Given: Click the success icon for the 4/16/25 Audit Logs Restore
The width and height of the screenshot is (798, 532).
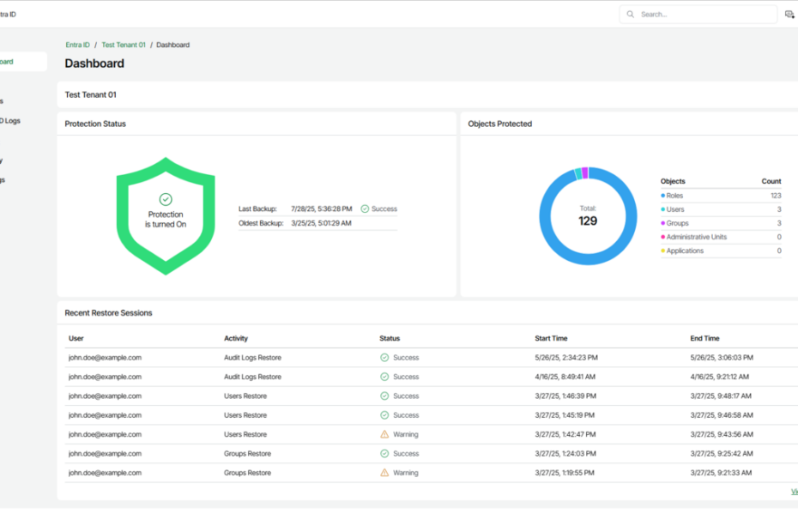Looking at the screenshot, I should coord(384,377).
